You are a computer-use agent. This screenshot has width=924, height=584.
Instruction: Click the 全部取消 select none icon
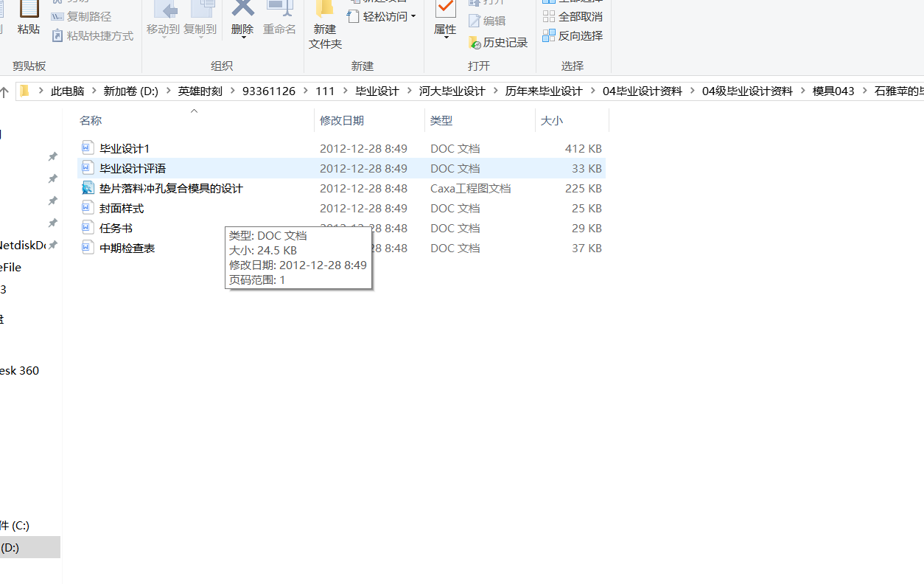tap(549, 16)
